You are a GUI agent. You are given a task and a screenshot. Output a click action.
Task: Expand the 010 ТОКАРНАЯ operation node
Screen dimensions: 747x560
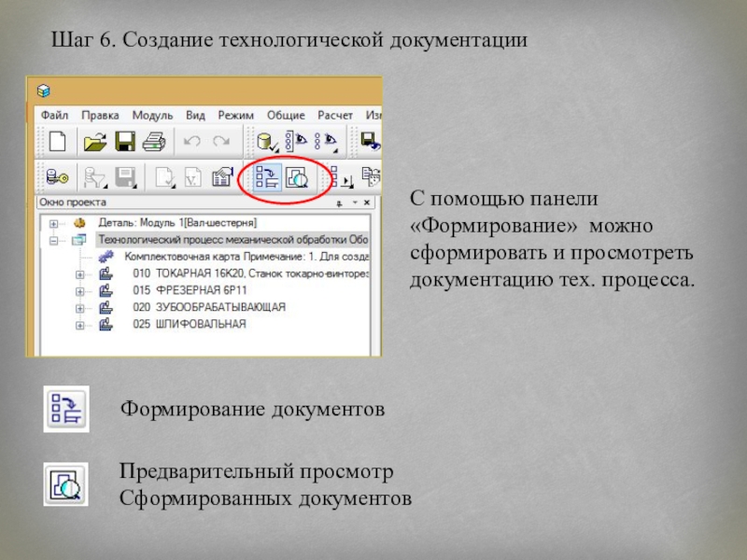coord(79,274)
